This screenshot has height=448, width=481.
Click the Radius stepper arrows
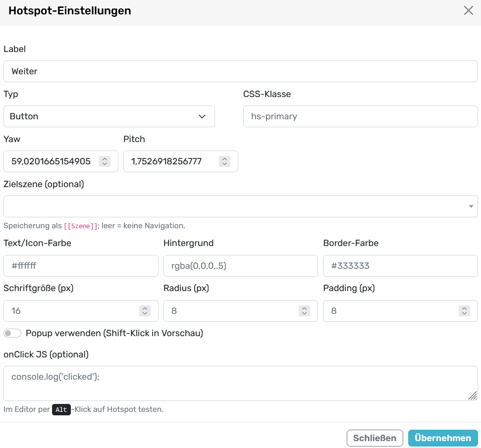(x=304, y=311)
